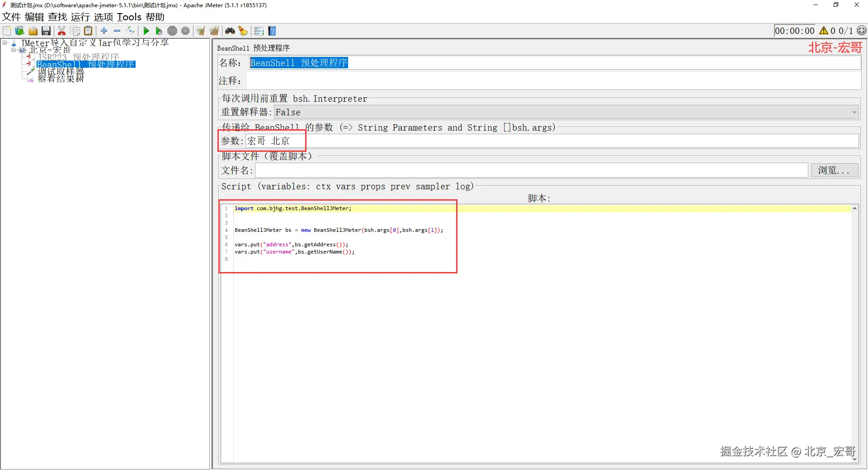Reset search with brush icon
The image size is (868, 470).
click(243, 31)
